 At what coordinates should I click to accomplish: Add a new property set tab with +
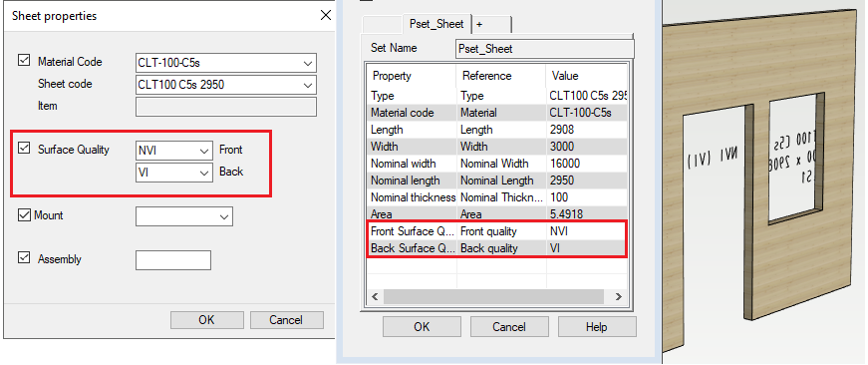click(x=491, y=25)
